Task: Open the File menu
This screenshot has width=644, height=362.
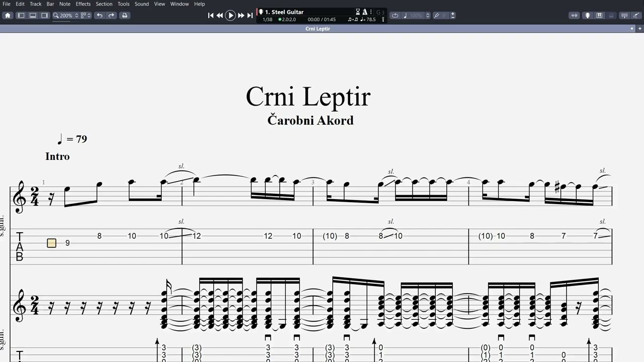Action: pos(7,4)
